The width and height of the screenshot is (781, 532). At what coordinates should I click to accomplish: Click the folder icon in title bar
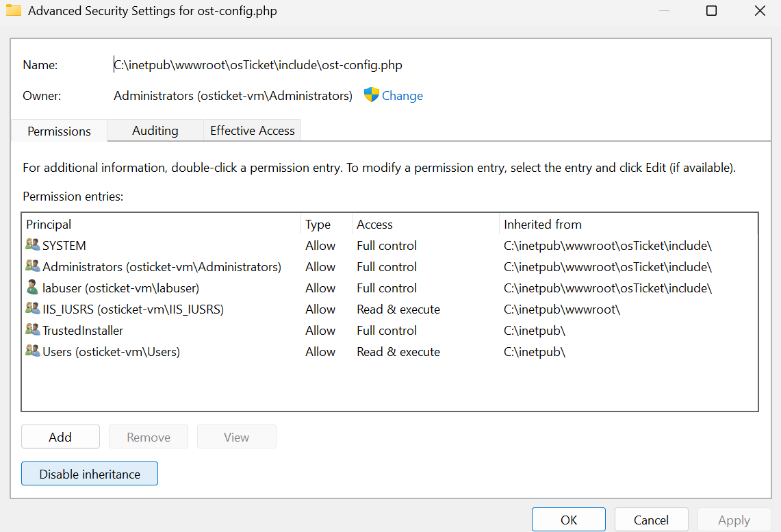tap(14, 11)
